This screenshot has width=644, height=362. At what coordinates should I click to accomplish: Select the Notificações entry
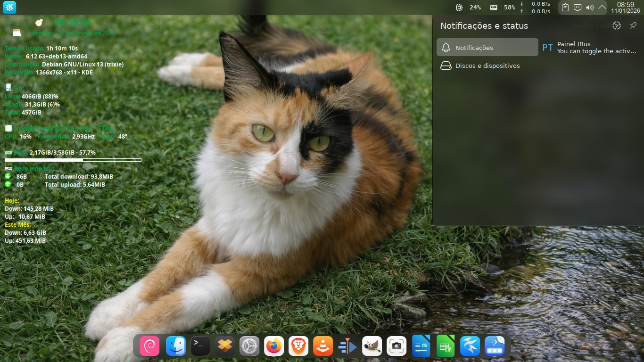pyautogui.click(x=487, y=48)
